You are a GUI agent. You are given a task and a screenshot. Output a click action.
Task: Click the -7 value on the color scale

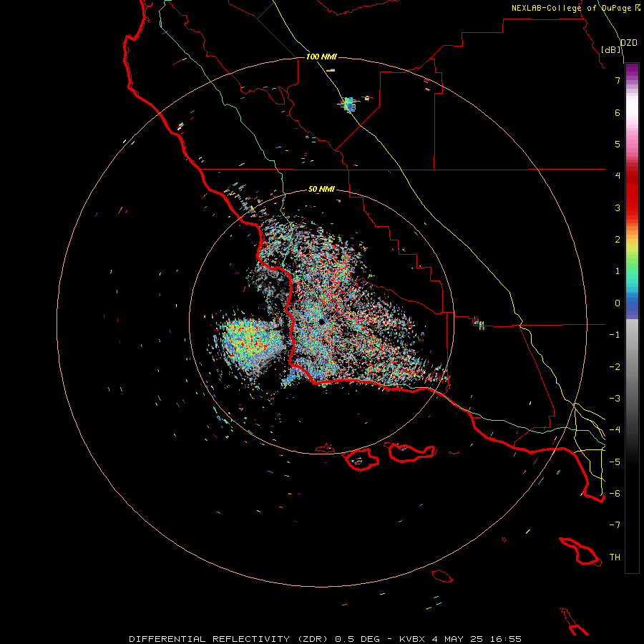coord(615,525)
